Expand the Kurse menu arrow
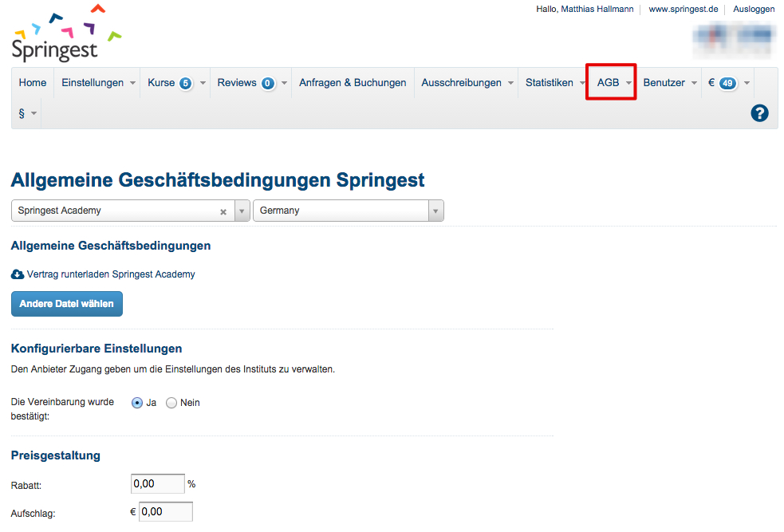The image size is (784, 532). (x=203, y=83)
